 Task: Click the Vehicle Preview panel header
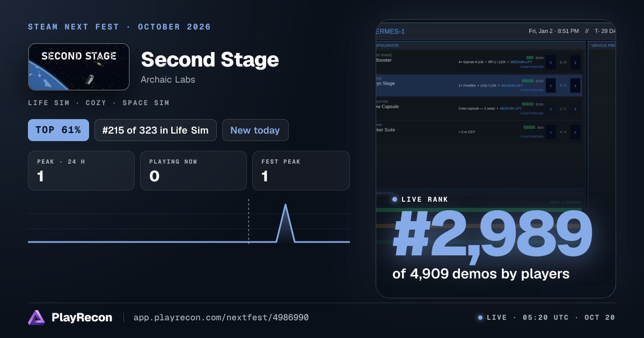pyautogui.click(x=603, y=46)
